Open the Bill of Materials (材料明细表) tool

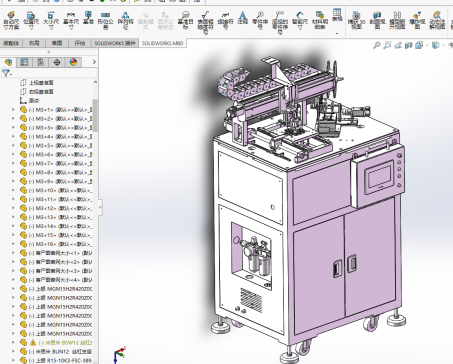pos(320,20)
